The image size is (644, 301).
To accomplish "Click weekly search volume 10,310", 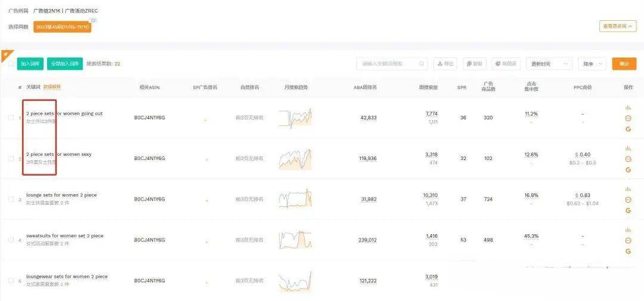I will [x=431, y=195].
